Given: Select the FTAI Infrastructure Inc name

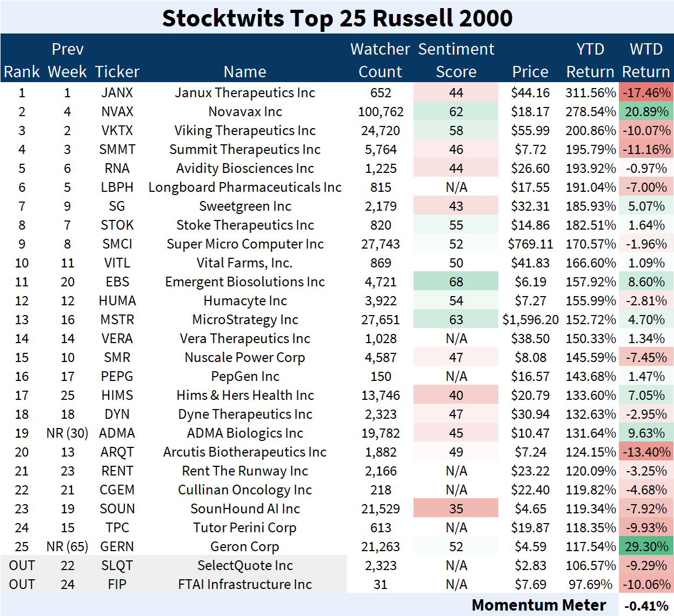Looking at the screenshot, I should pos(245,585).
